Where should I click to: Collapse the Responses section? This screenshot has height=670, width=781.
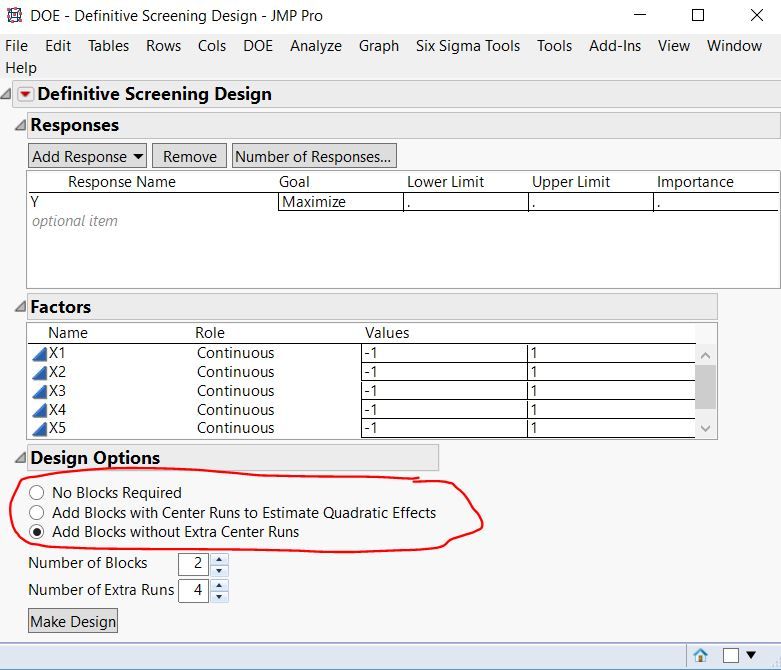click(20, 125)
